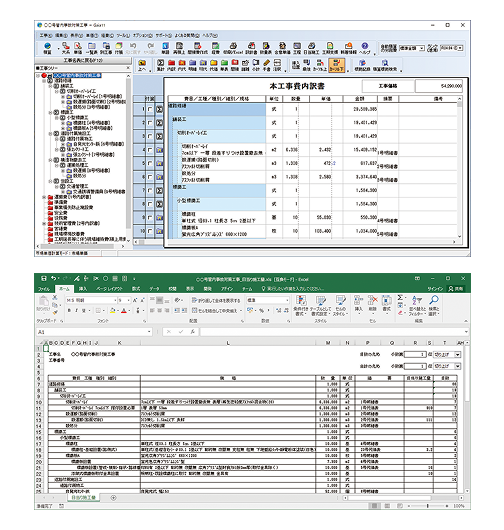Click the Bold B button in Excel
This screenshot has height=530, width=504.
point(69,310)
